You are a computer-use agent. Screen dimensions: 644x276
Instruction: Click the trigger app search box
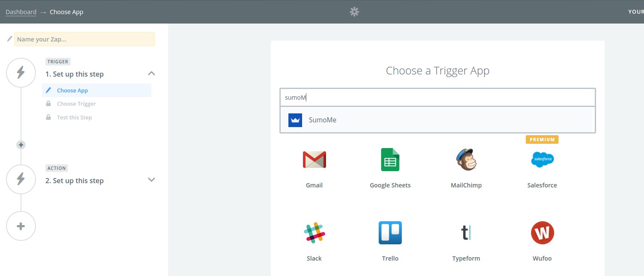pos(437,98)
